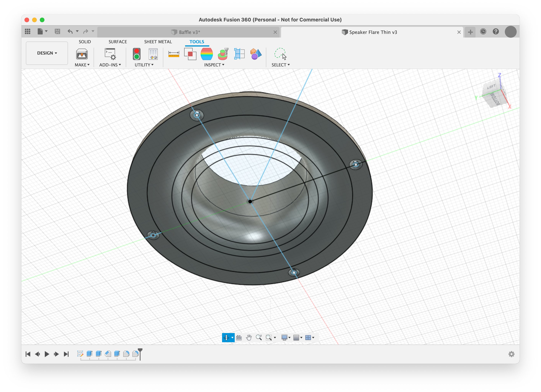Open timeline settings gear
Image resolution: width=541 pixels, height=392 pixels.
(511, 354)
